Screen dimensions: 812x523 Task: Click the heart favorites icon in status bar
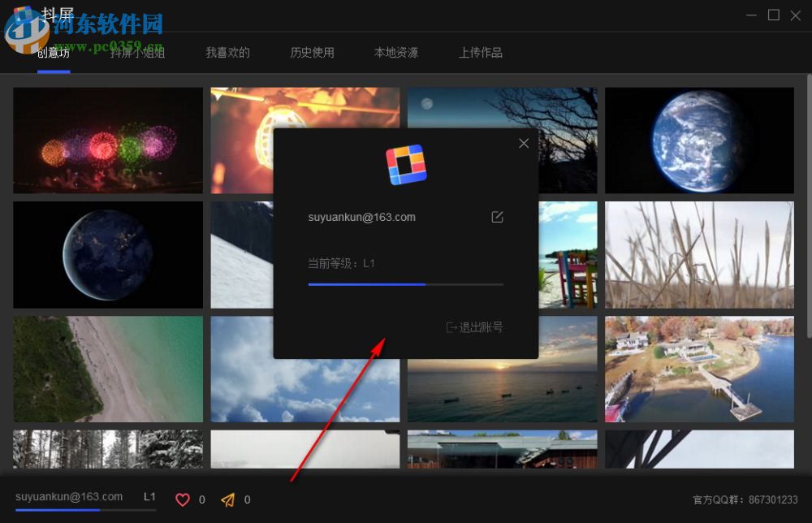click(x=184, y=499)
